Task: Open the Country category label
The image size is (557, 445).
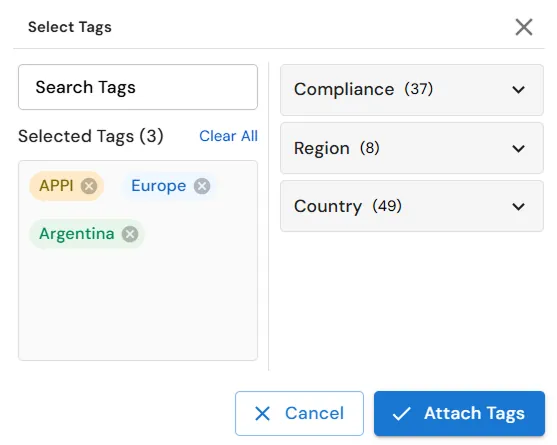Action: pyautogui.click(x=328, y=206)
